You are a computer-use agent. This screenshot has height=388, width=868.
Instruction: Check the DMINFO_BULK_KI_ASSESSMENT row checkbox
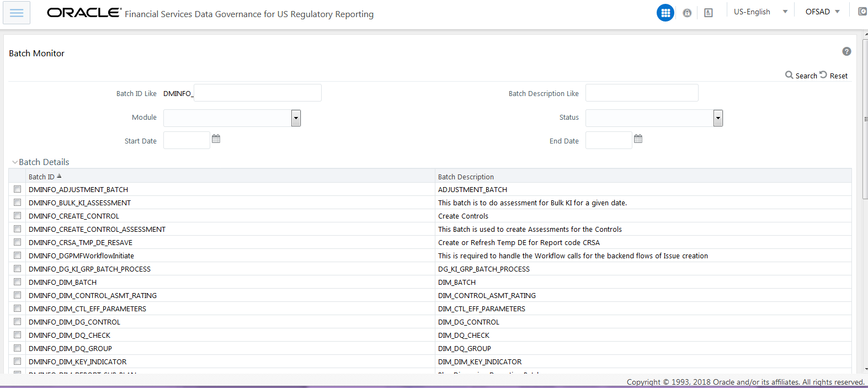(18, 203)
